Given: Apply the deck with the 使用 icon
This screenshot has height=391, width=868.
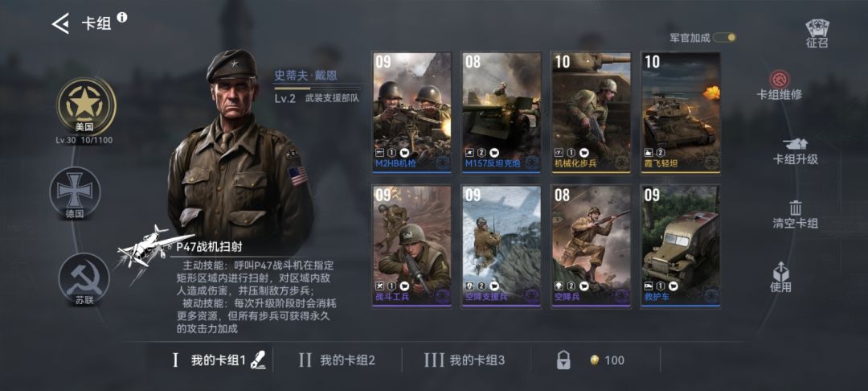Looking at the screenshot, I should point(780,271).
